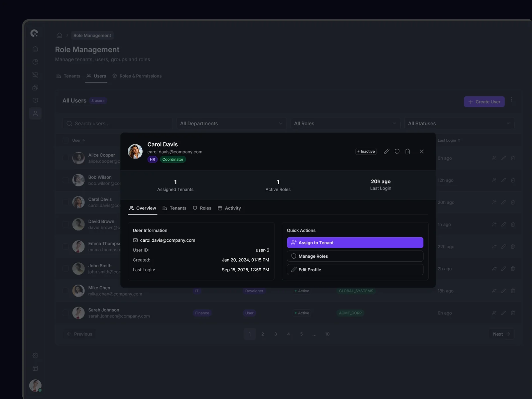Click the home icon in the breadcrumb
This screenshot has width=532, height=399.
[59, 36]
